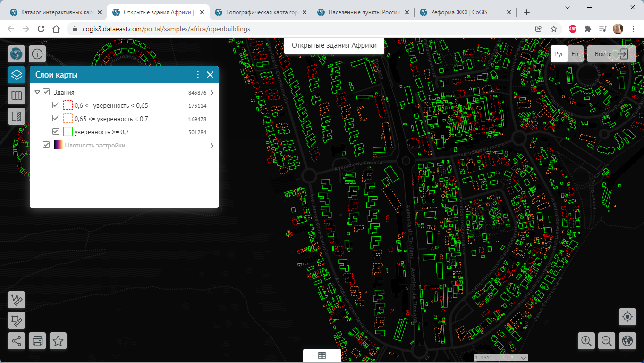Viewport: 644px width, 363px height.
Task: Open layers panel three-dot menu
Action: [198, 75]
